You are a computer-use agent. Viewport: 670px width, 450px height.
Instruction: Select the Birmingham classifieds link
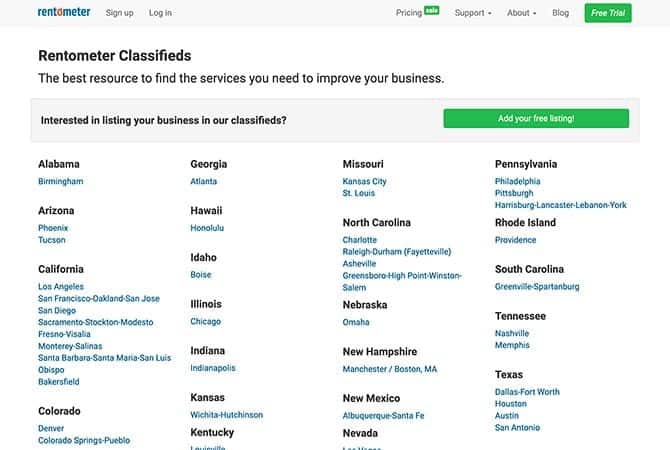[x=61, y=182]
